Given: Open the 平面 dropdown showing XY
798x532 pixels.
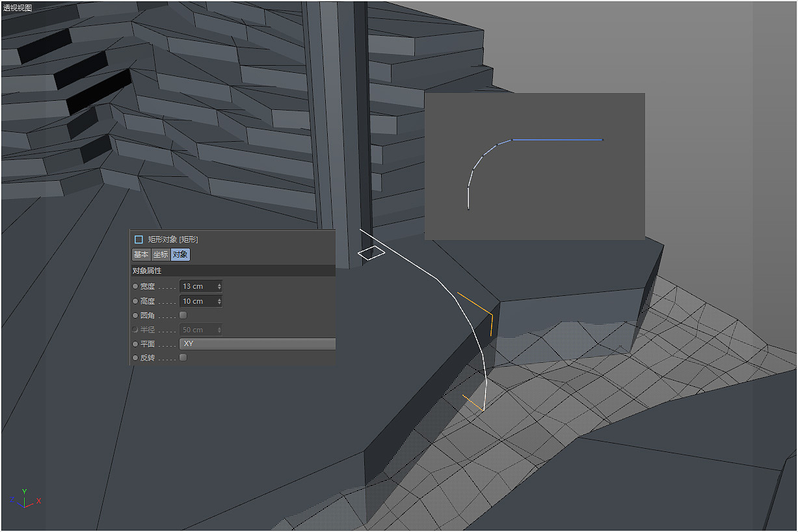Looking at the screenshot, I should tap(258, 344).
